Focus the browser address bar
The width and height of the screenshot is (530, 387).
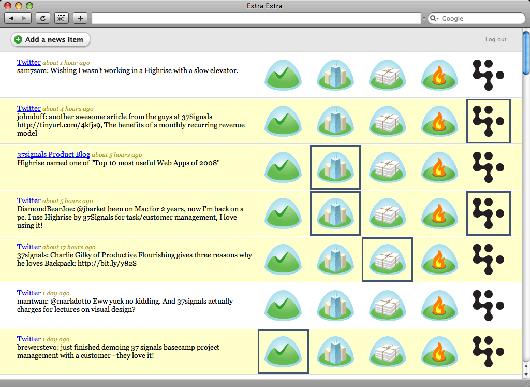coord(256,18)
